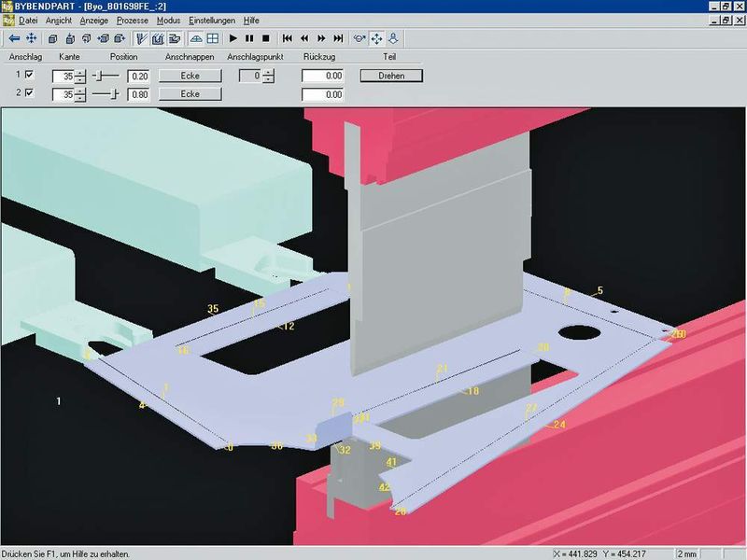Select the cube view icon with curved arrow

[86, 38]
